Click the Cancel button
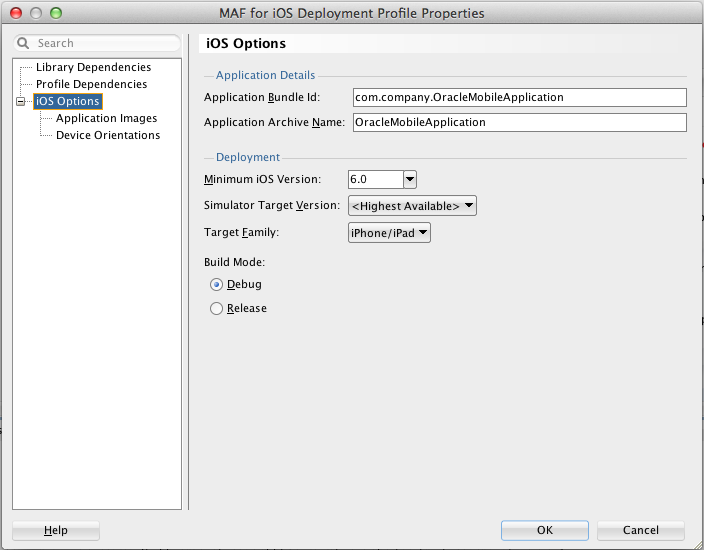Screen dimensions: 704x550 pyautogui.click(x=641, y=530)
